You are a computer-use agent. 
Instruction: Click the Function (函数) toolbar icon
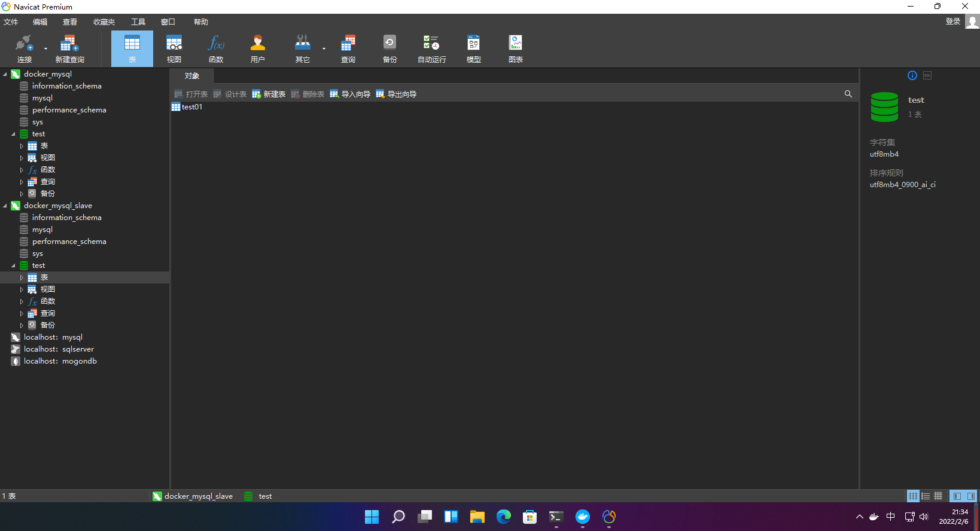coord(216,48)
